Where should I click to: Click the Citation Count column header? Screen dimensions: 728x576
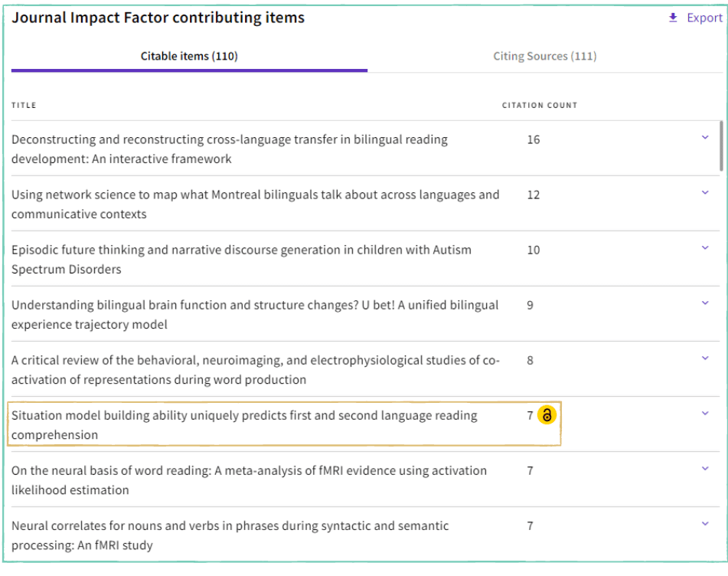[x=539, y=105]
